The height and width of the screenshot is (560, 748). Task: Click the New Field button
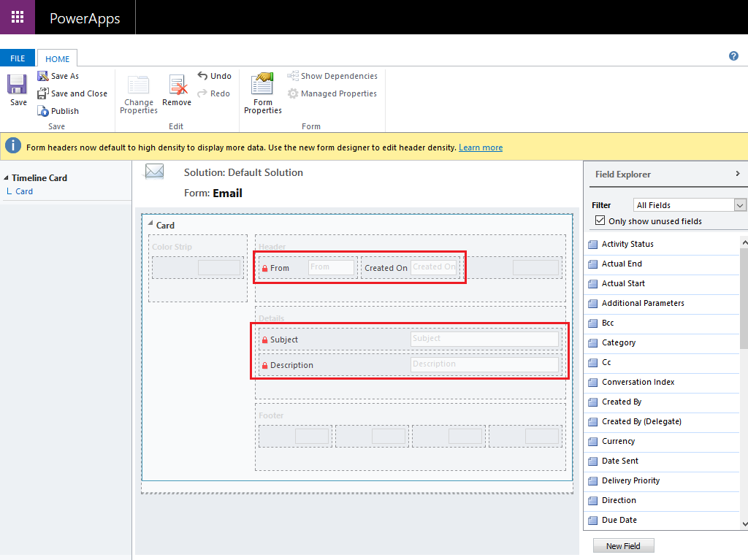[x=623, y=545]
